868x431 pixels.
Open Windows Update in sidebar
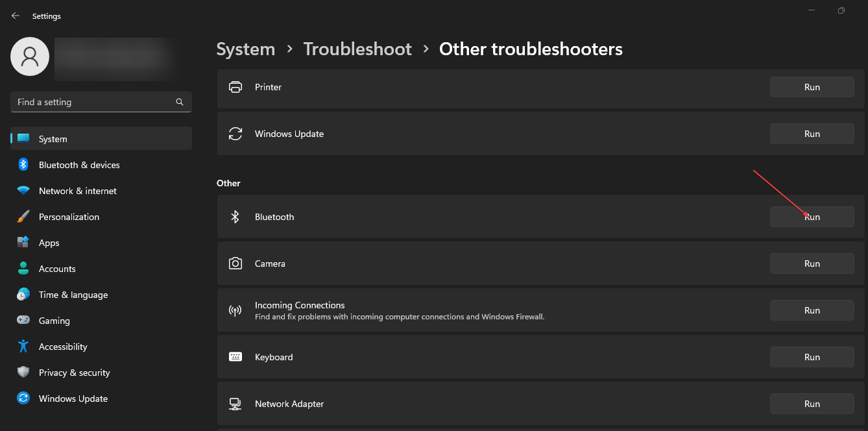(101, 399)
